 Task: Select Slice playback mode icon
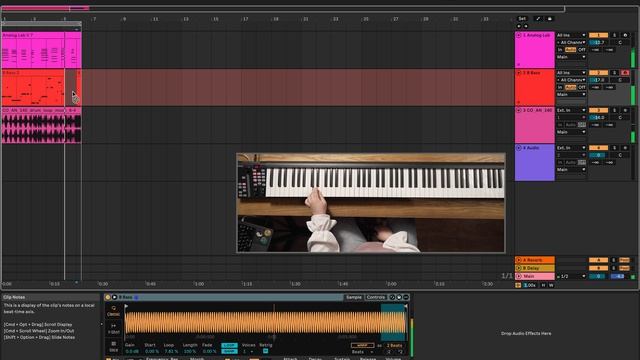[x=113, y=347]
